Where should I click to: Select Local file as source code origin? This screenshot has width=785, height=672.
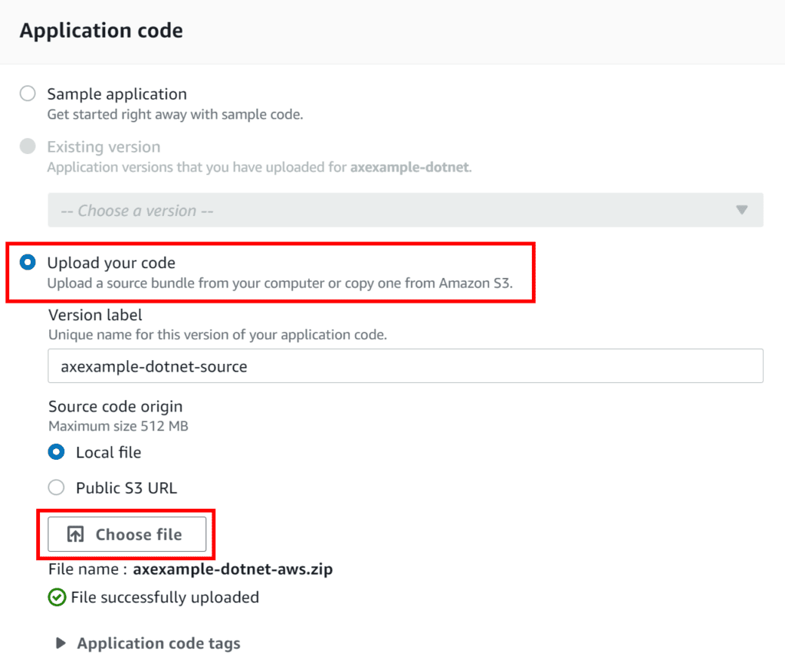56,452
